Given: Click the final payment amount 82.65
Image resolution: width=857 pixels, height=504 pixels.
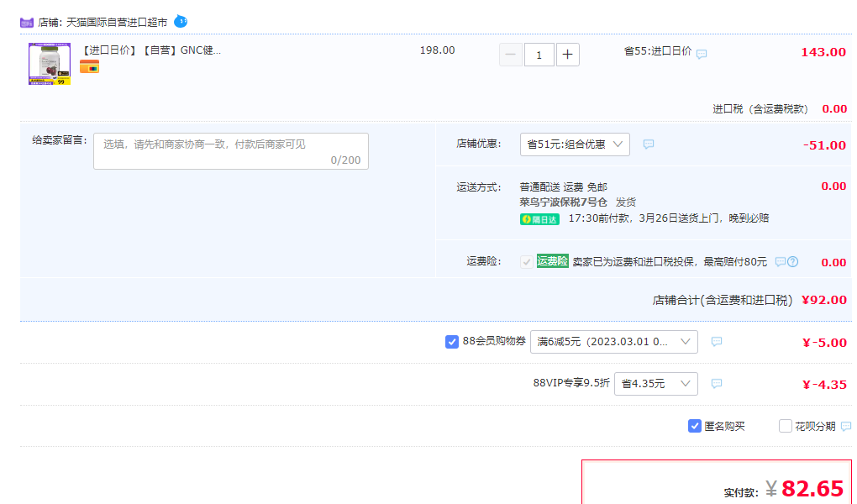Looking at the screenshot, I should tap(812, 489).
